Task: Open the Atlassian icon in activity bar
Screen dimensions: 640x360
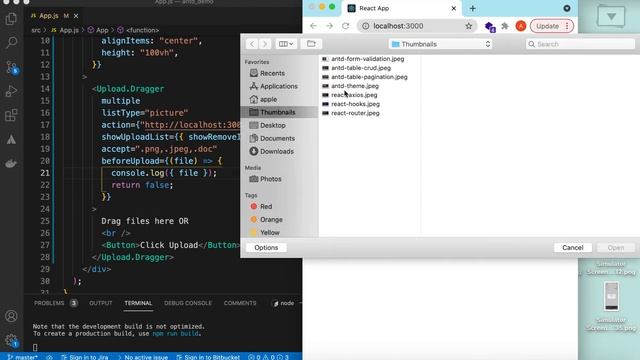Action: 11,140
